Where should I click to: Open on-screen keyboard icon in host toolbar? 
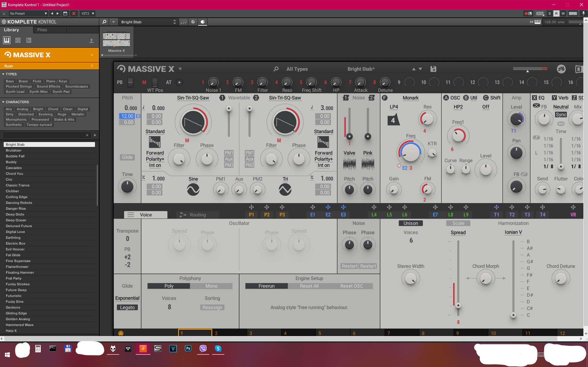pyautogui.click(x=573, y=13)
